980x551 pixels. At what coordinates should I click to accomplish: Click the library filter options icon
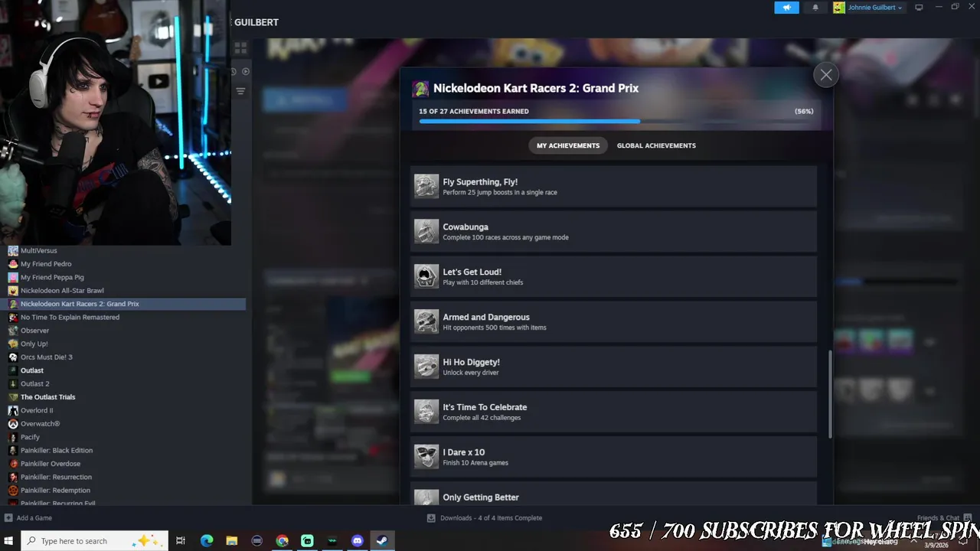coord(240,91)
